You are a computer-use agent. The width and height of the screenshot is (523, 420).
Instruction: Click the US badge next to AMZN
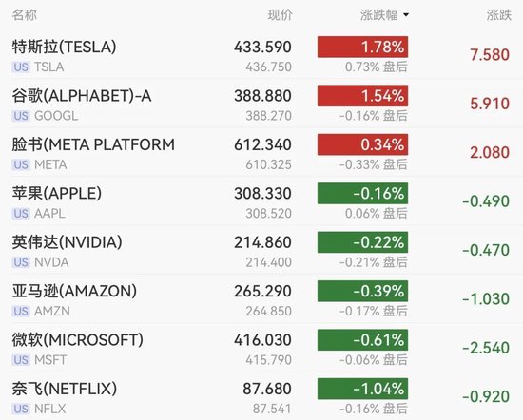(x=21, y=312)
